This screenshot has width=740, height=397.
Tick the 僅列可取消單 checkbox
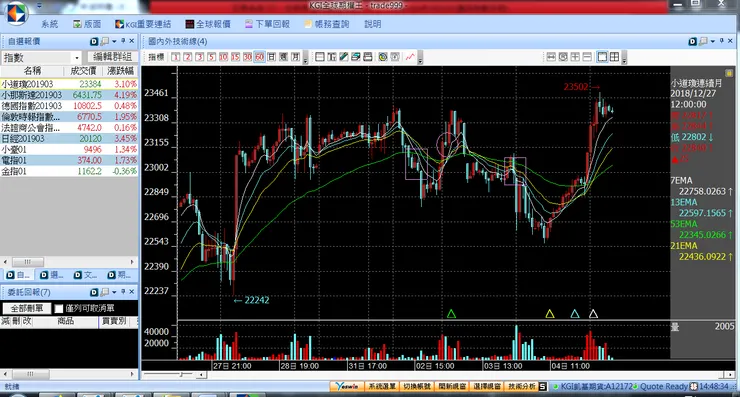click(x=59, y=309)
